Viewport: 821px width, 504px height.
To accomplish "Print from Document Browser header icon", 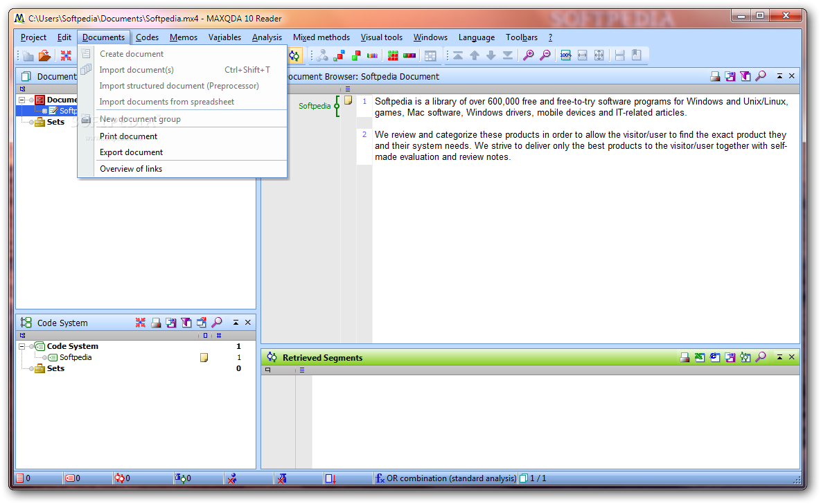I will 715,76.
